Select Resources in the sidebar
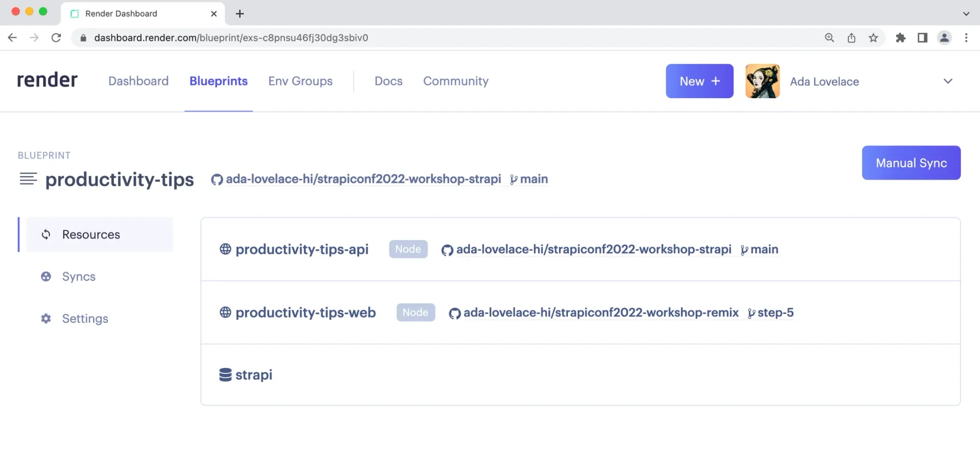Screen dimensions: 980x476 coord(99,235)
